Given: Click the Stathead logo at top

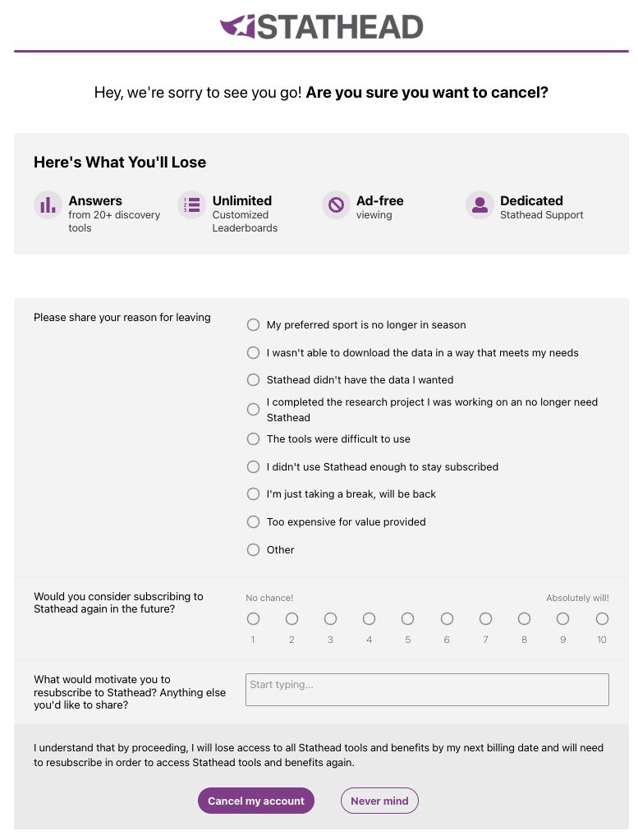Looking at the screenshot, I should 321,27.
